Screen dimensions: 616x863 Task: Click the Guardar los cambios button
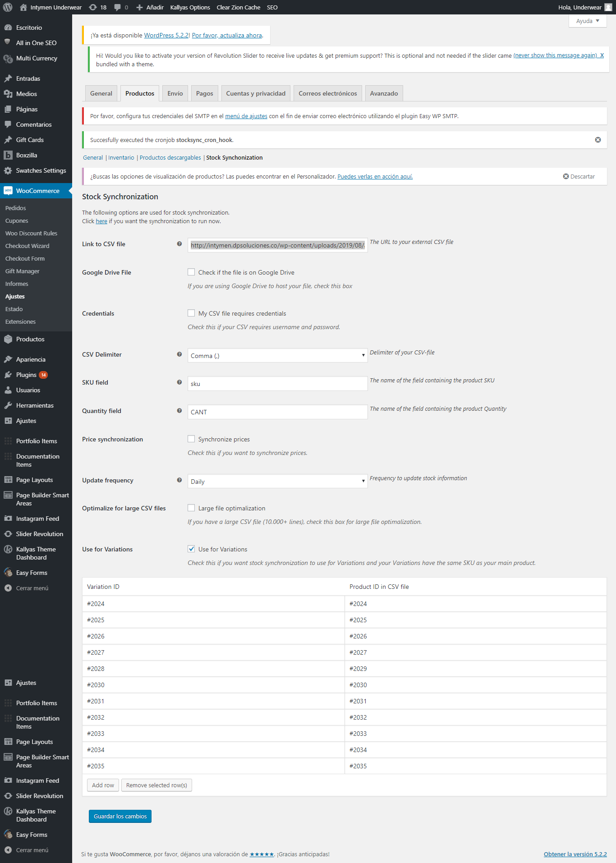click(x=120, y=816)
